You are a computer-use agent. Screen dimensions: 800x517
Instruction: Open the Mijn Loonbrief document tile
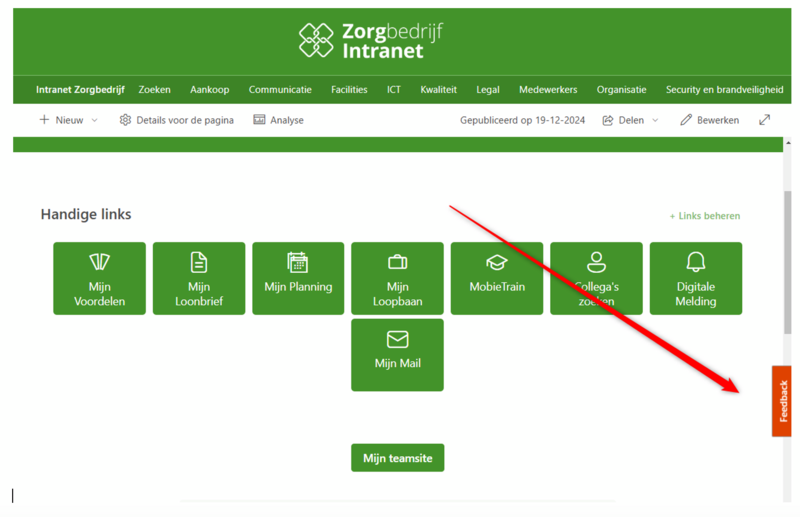point(198,278)
